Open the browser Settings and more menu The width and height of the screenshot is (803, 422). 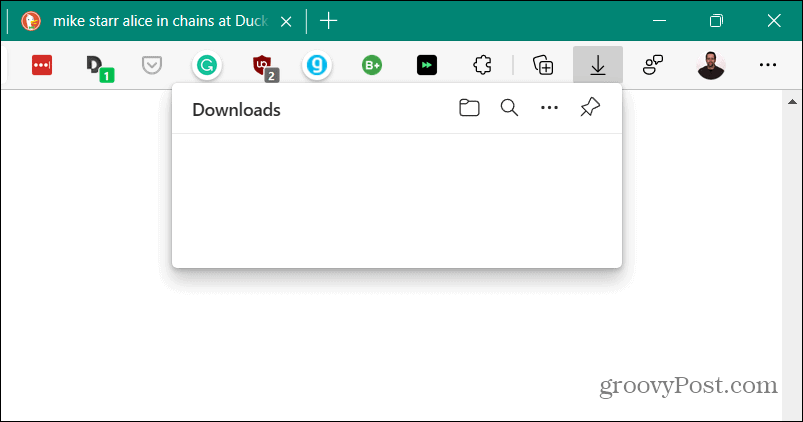[x=767, y=65]
